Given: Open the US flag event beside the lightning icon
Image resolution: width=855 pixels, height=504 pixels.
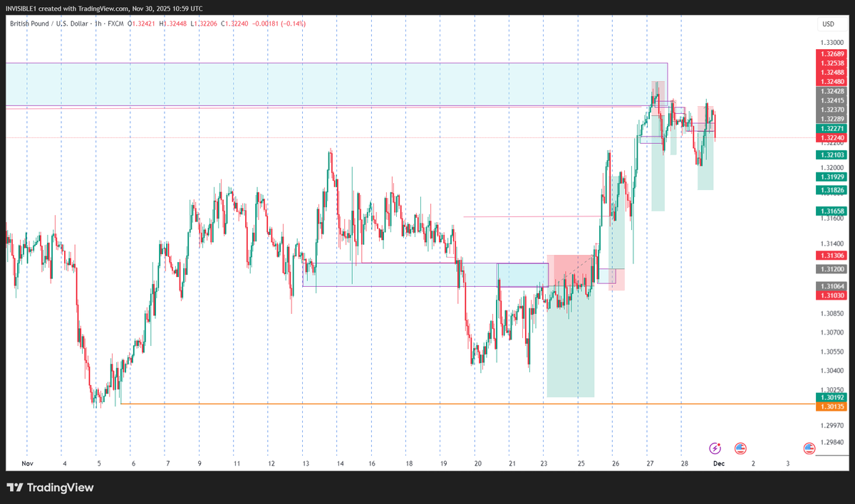Looking at the screenshot, I should [740, 448].
